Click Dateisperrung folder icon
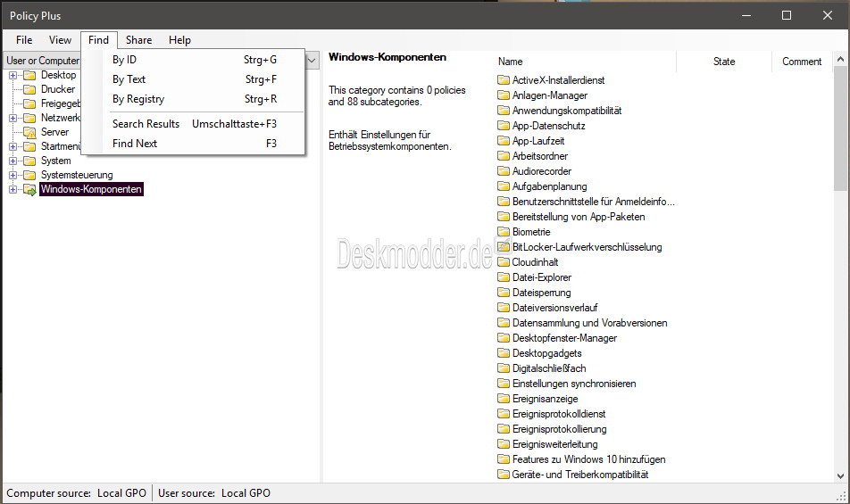The height and width of the screenshot is (504, 850). [504, 293]
